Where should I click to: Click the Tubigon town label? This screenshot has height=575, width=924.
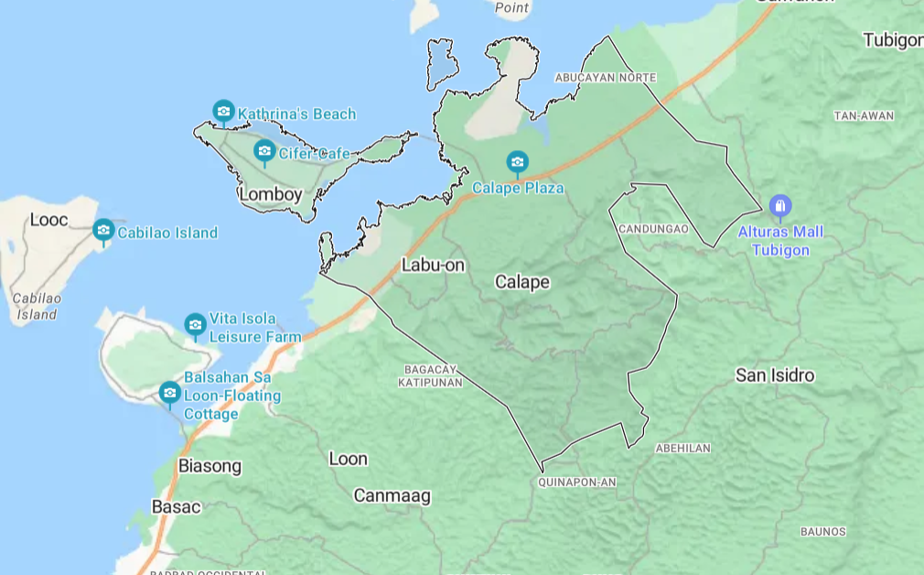click(892, 40)
